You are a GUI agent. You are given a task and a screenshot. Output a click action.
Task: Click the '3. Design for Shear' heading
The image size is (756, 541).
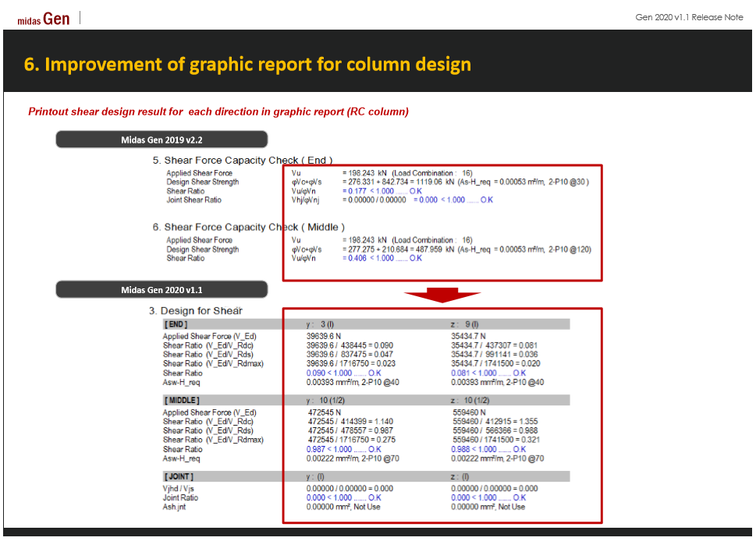(196, 311)
